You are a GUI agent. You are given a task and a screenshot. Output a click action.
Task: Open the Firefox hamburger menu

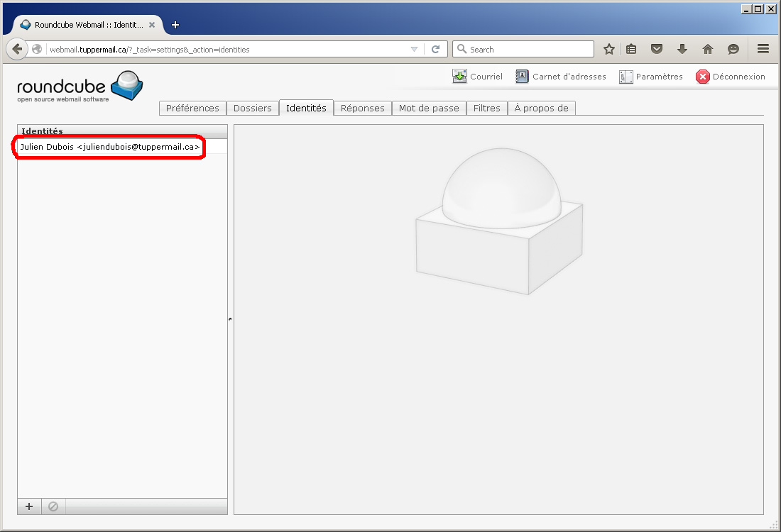click(763, 49)
